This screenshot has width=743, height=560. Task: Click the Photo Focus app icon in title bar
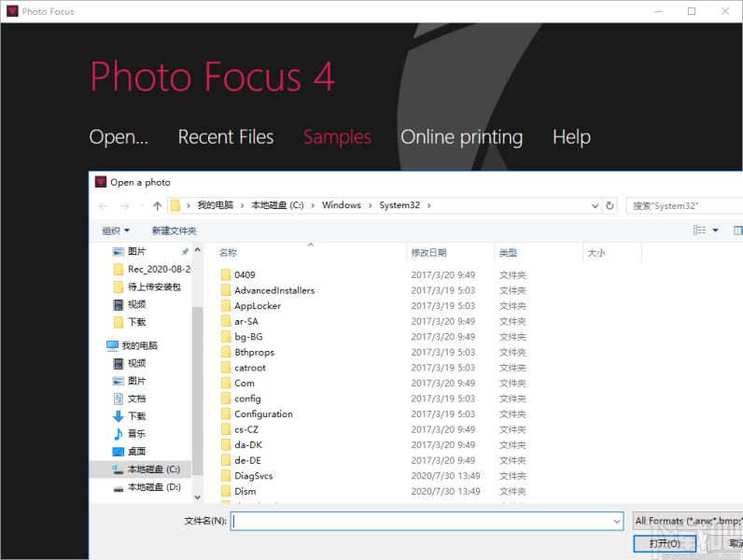(x=12, y=11)
